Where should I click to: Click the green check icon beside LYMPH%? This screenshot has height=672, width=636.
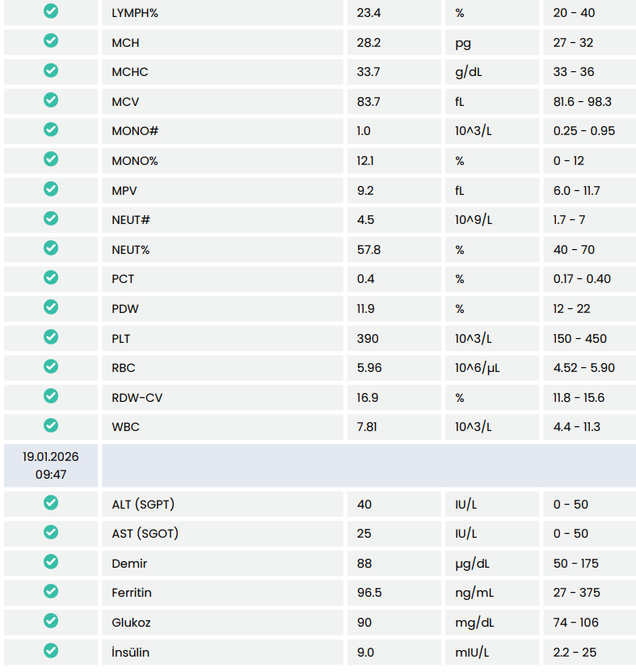point(50,12)
